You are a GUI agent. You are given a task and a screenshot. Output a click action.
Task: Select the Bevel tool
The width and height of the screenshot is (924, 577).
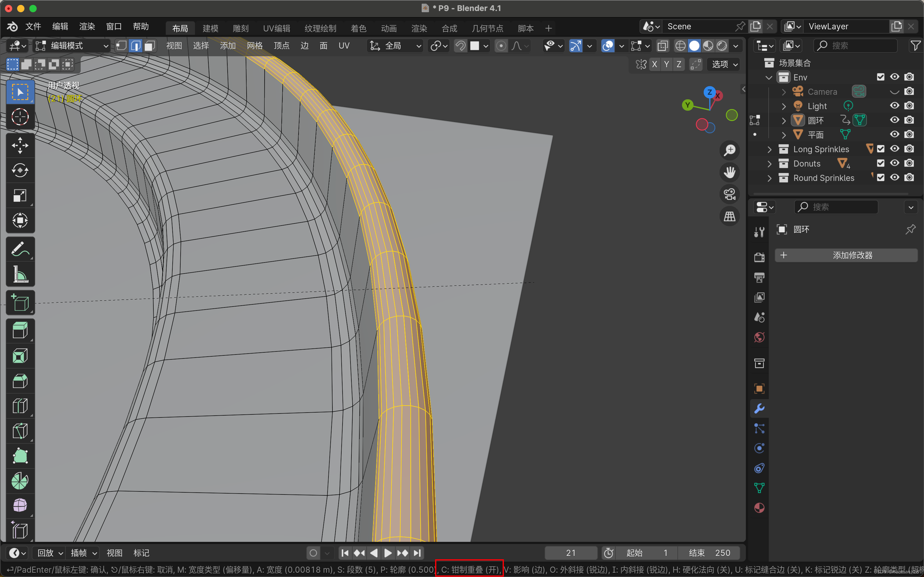coord(20,381)
